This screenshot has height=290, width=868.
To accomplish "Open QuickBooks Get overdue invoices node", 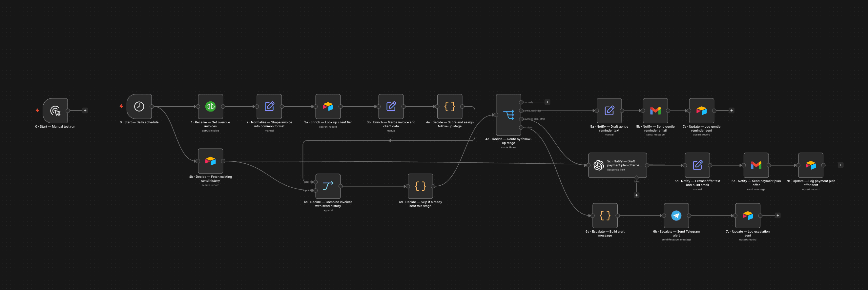I will pos(210,106).
